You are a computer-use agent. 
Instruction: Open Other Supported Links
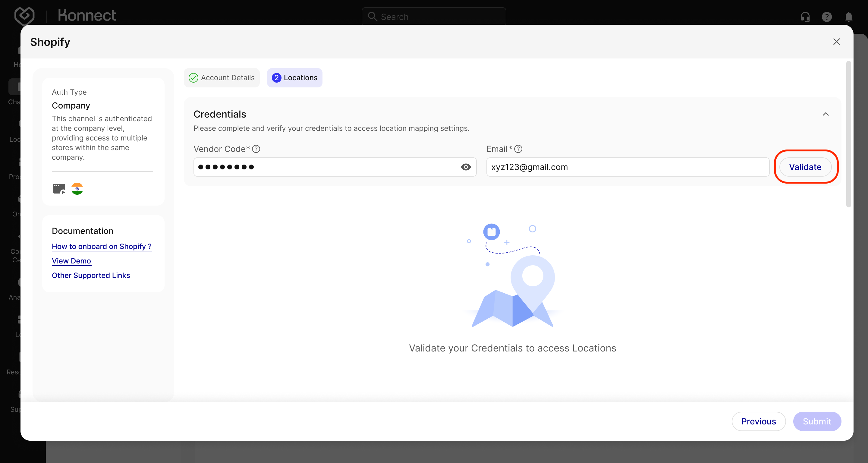pos(91,276)
